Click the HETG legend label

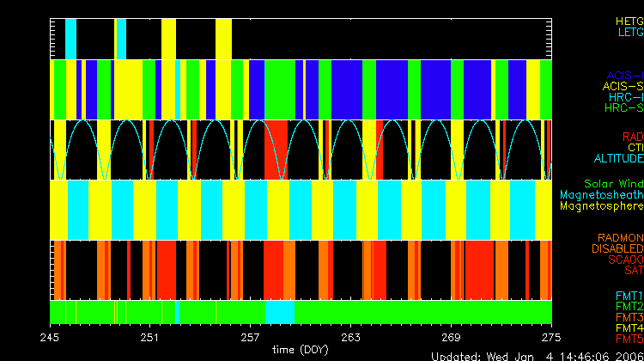coord(629,20)
